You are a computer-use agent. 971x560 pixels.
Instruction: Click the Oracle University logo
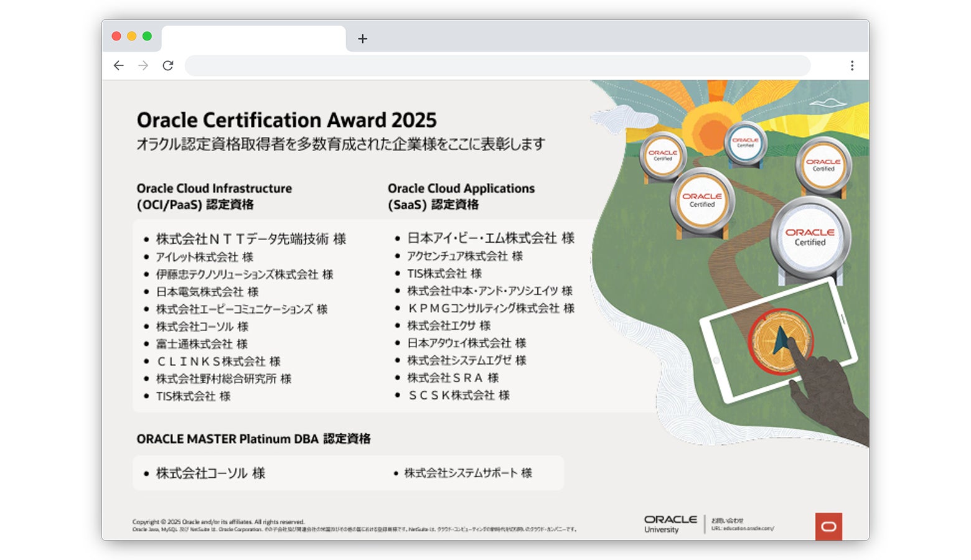[670, 524]
